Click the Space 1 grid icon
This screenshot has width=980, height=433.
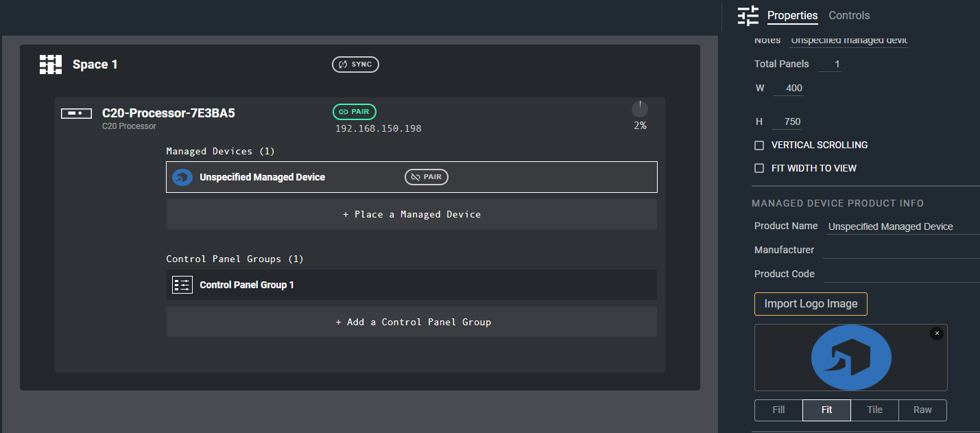51,65
